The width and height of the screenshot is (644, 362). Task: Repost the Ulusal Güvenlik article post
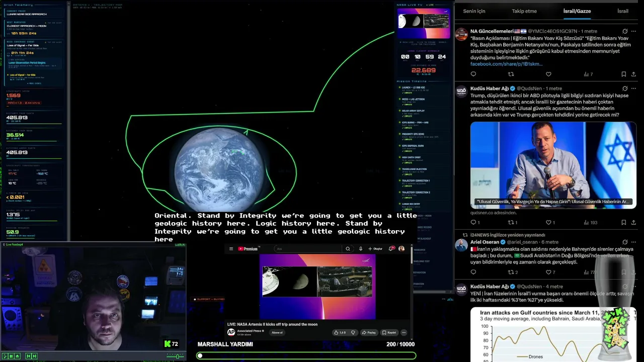point(512,222)
